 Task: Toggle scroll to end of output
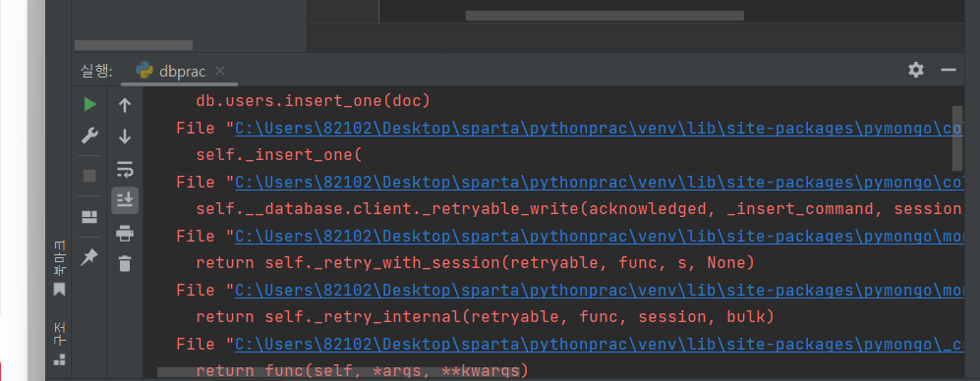(x=125, y=200)
